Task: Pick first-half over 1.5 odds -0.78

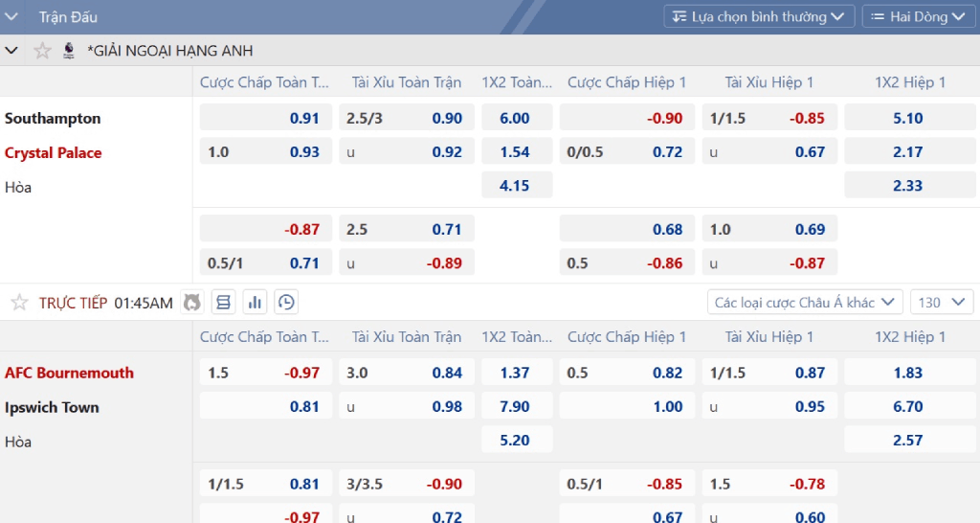Action: point(769,484)
